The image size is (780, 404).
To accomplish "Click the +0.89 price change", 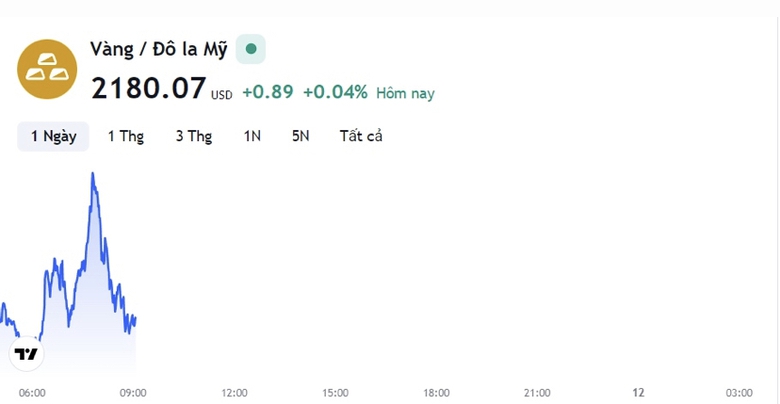I will click(x=267, y=92).
